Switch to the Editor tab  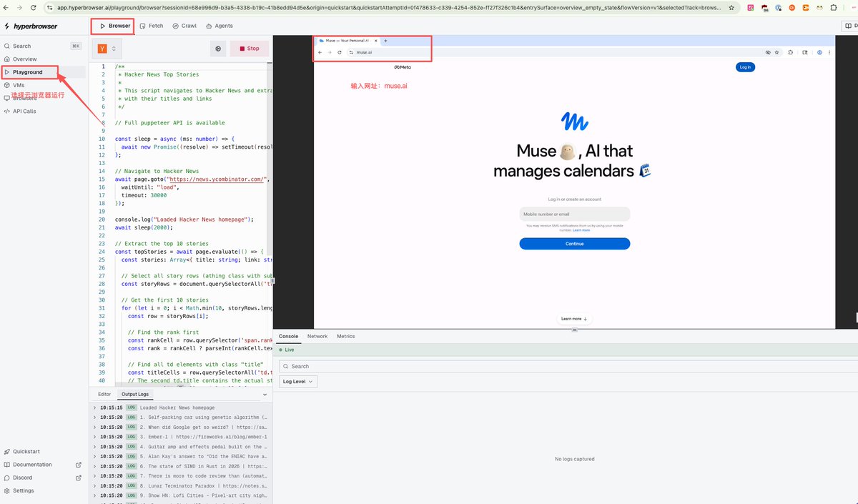104,394
